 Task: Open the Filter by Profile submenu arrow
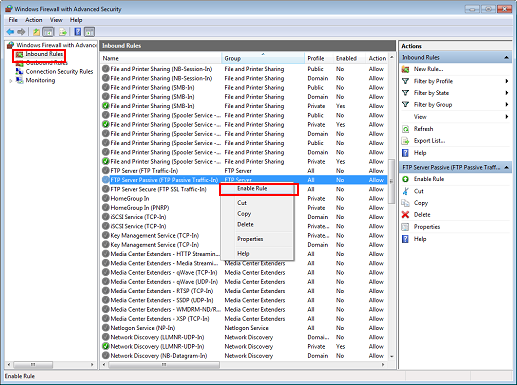tap(507, 81)
